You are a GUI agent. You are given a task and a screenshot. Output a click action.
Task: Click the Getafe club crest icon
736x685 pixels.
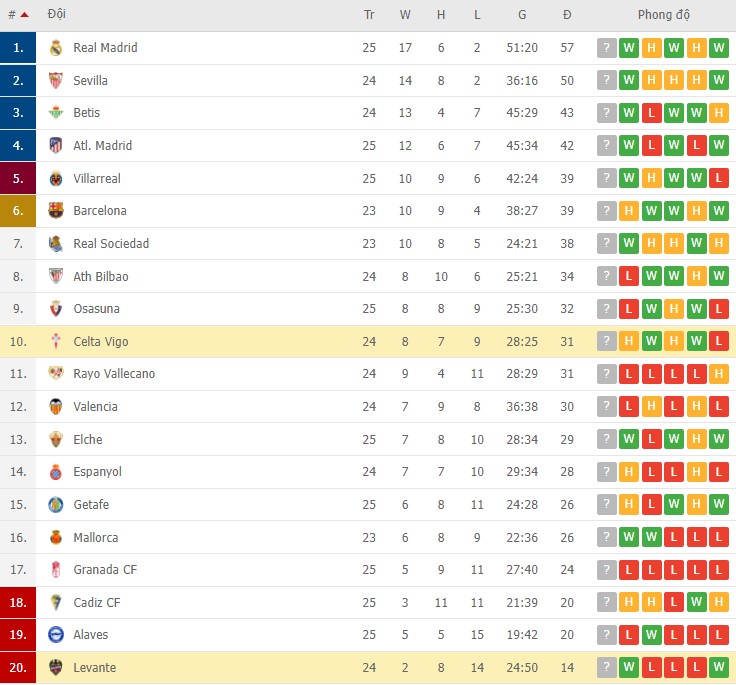[x=56, y=505]
